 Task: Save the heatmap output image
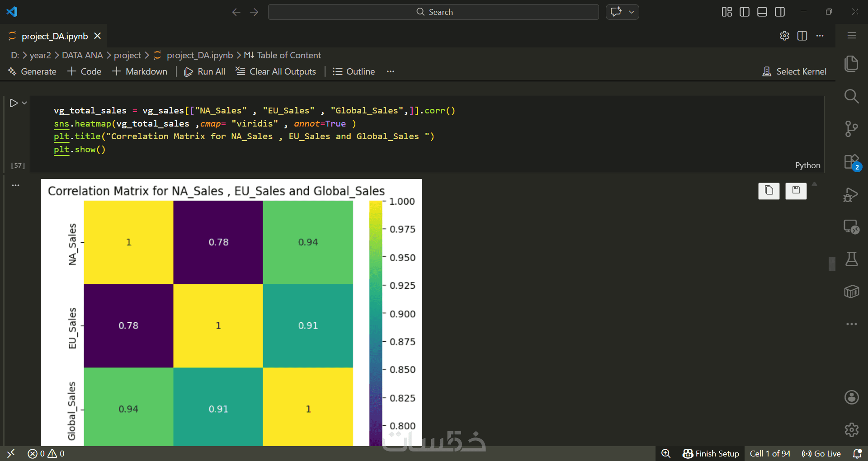click(796, 191)
